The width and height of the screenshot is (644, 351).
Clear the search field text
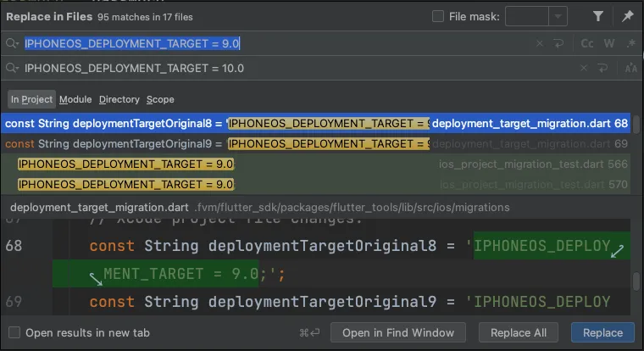(x=540, y=43)
